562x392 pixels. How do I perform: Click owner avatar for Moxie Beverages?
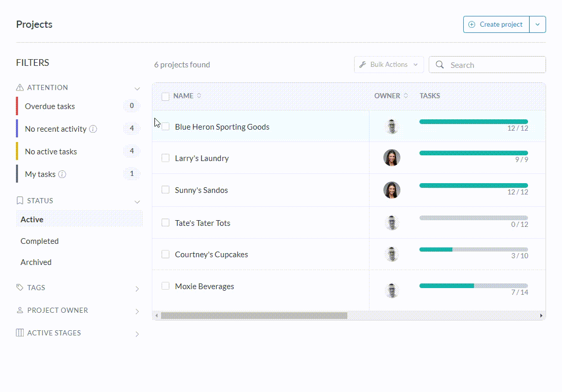pos(392,290)
